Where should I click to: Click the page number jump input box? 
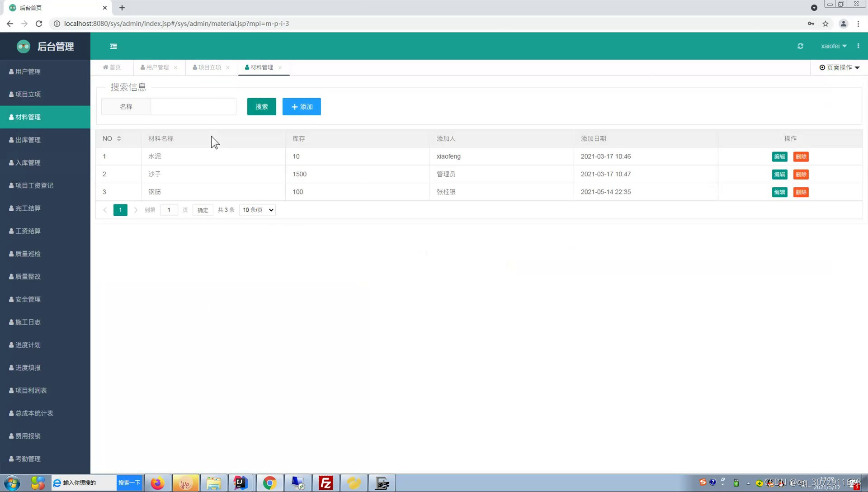pyautogui.click(x=169, y=210)
